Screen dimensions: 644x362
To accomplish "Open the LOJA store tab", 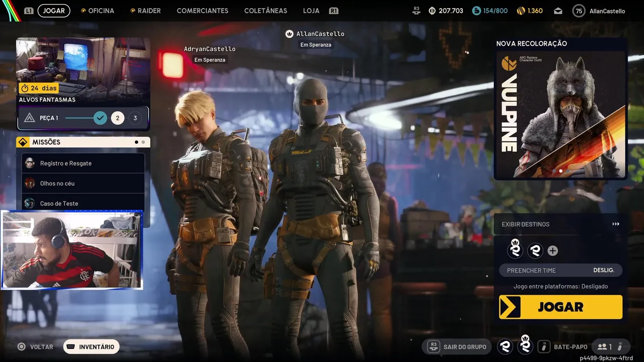I will tap(311, 11).
